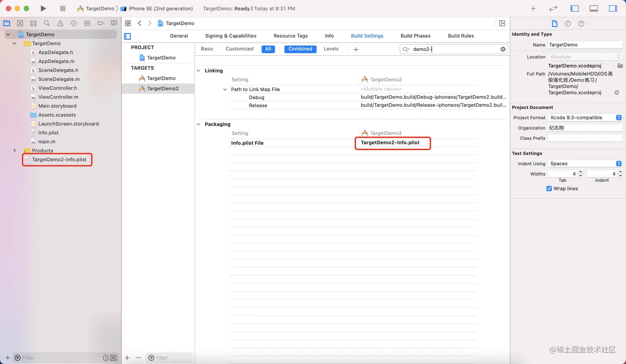Add an editor on the right
The image size is (626, 364).
point(502,23)
